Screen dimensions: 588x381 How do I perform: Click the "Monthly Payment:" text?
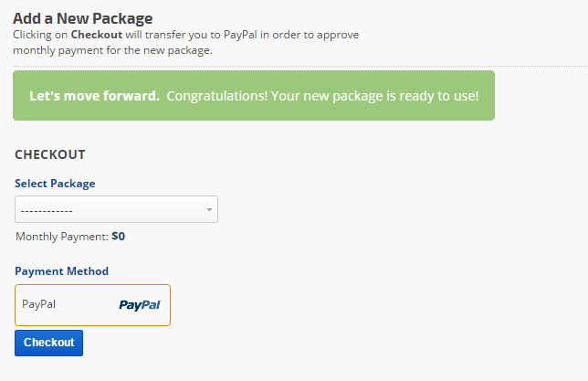pos(62,237)
